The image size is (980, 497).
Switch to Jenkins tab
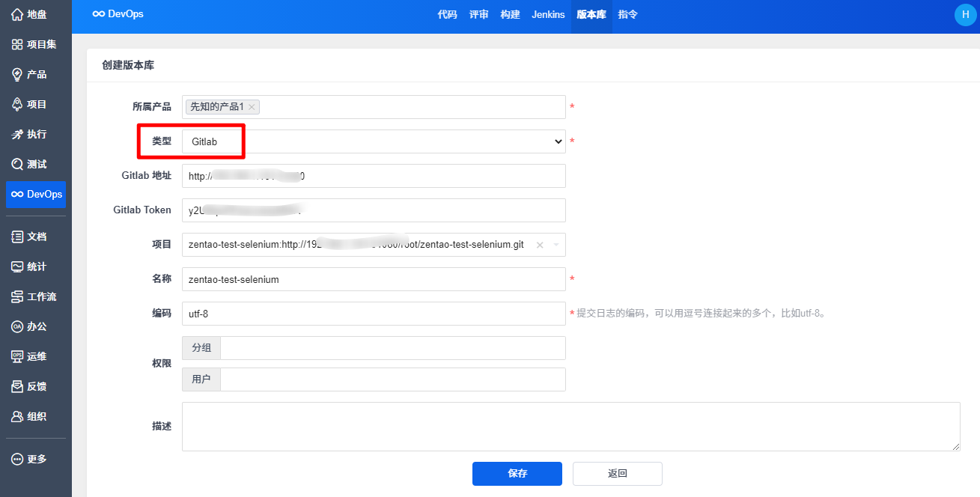pos(549,14)
